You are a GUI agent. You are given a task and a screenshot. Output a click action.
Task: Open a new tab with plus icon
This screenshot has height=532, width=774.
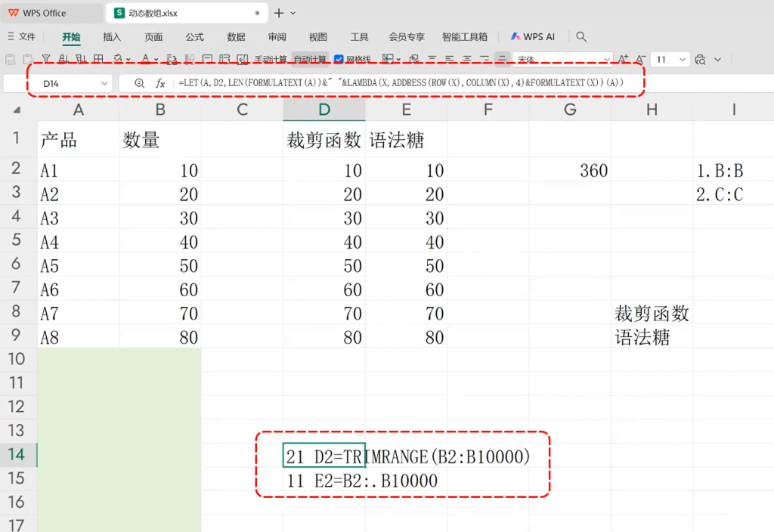pos(279,14)
